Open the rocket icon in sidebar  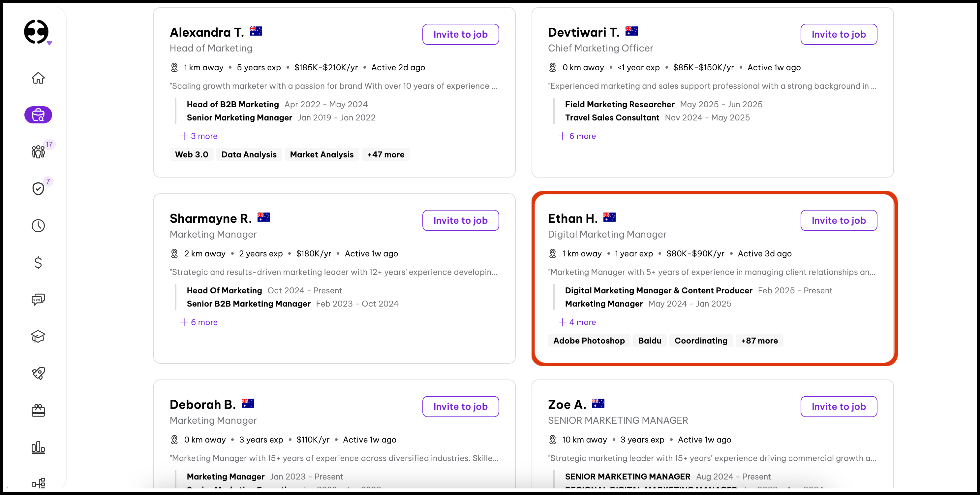(x=38, y=373)
